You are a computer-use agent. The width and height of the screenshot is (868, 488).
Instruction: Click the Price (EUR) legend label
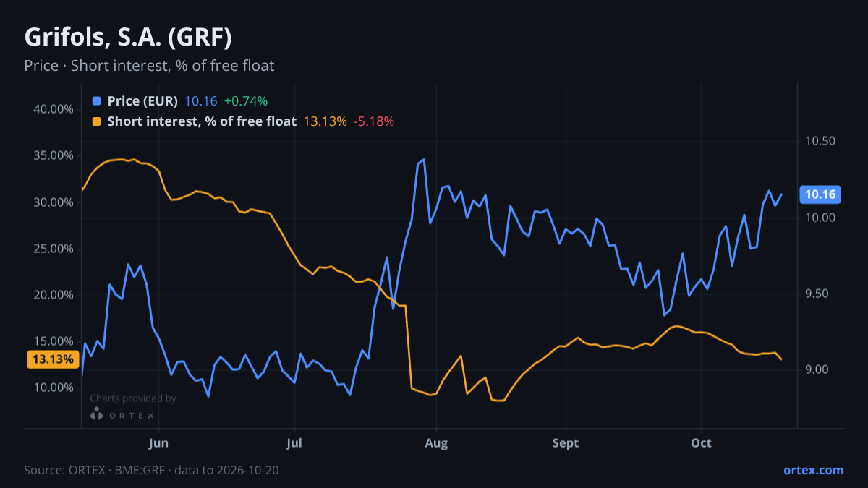(142, 101)
